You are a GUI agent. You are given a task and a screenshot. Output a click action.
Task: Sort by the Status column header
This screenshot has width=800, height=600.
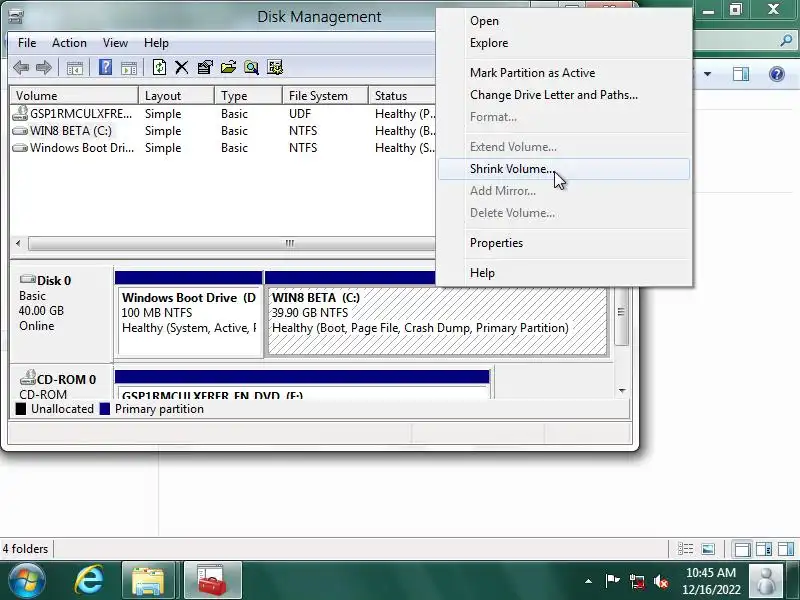pyautogui.click(x=402, y=95)
